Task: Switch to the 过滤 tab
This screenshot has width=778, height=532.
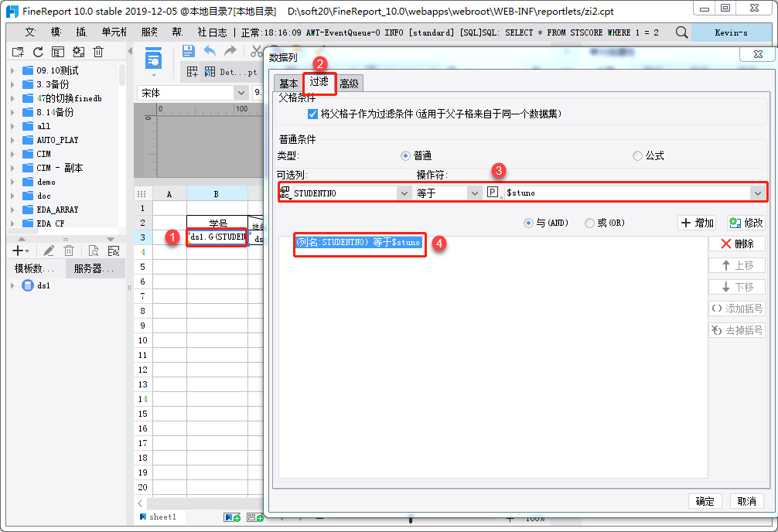Action: coord(319,82)
